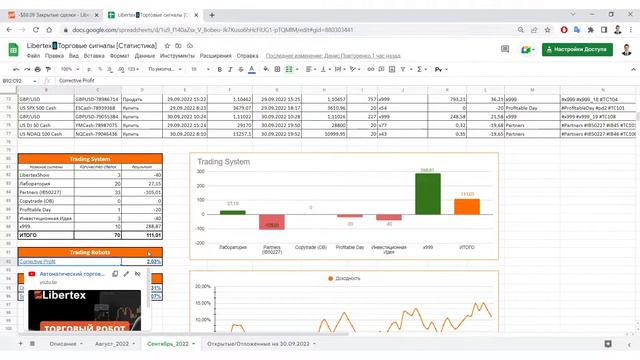Apply bold formatting
The width and height of the screenshot is (640, 360).
pos(220,69)
